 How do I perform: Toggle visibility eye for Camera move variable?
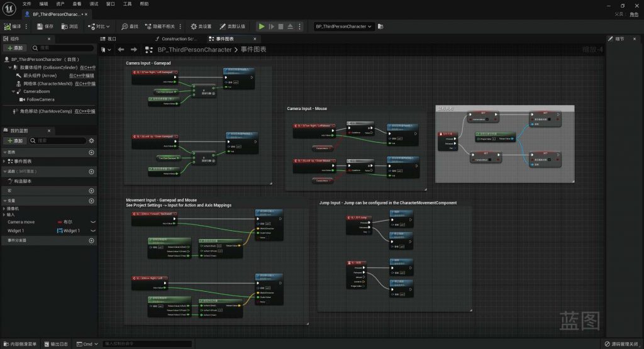(93, 222)
